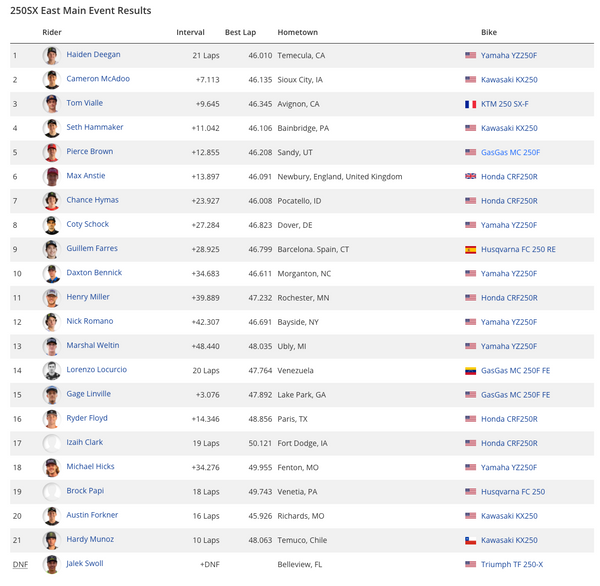Screen dimensions: 600x586
Task: Click the Spanish flag beside Husqvarna FC 250 RE
Action: [x=471, y=249]
